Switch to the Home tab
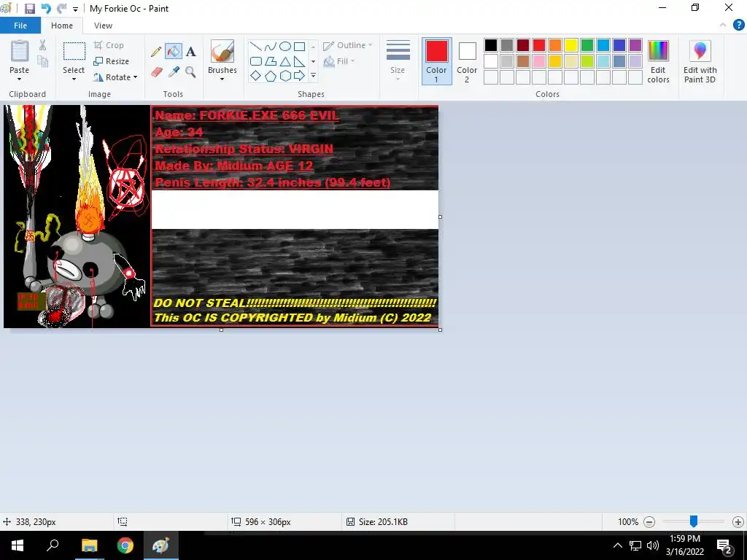Image resolution: width=747 pixels, height=560 pixels. 62,26
